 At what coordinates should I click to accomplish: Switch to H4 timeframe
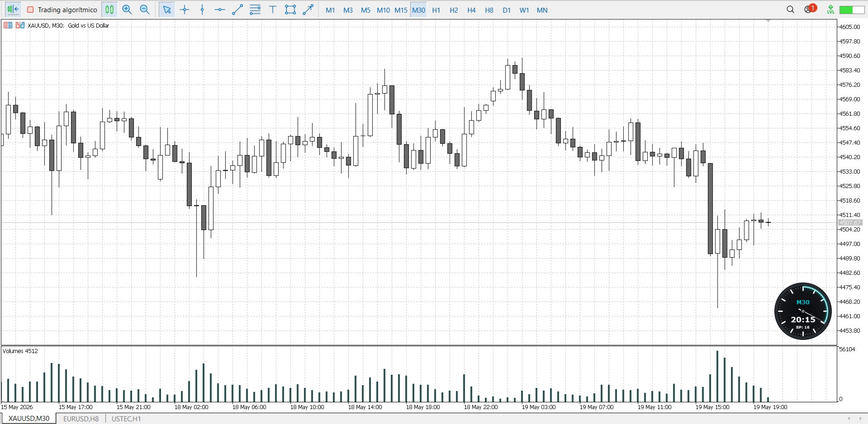[471, 10]
